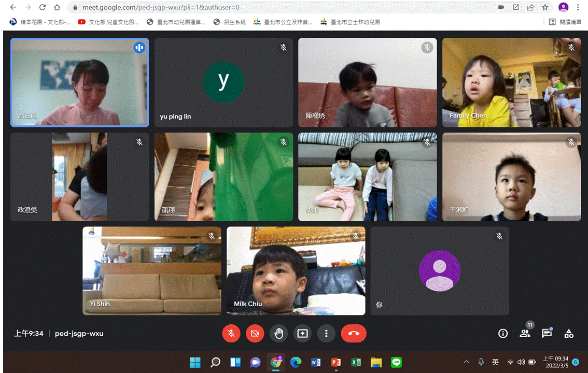Click the Milk Chiu video tile
The image size is (588, 373).
click(x=296, y=270)
